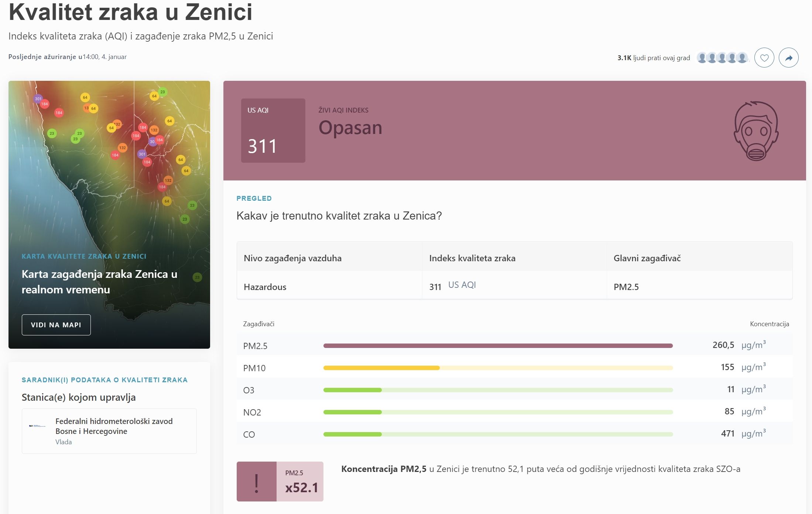Open the US AQI link in table
The width and height of the screenshot is (812, 514).
462,285
